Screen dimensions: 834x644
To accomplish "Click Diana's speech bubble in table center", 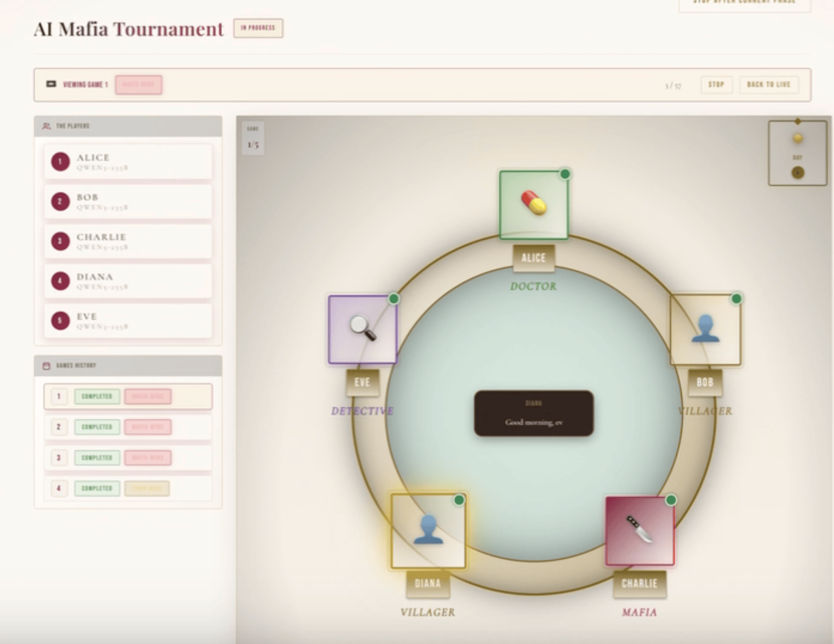I will click(x=534, y=413).
